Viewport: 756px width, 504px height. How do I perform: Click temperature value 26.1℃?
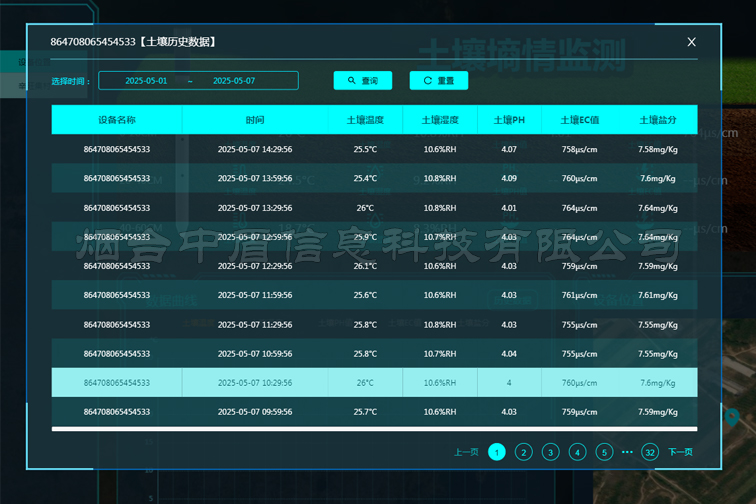(x=365, y=266)
